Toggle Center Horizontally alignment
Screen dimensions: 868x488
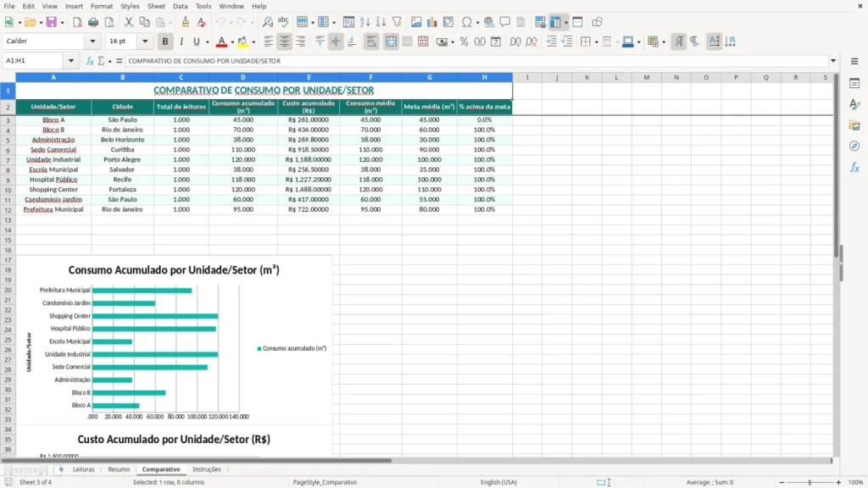[285, 42]
